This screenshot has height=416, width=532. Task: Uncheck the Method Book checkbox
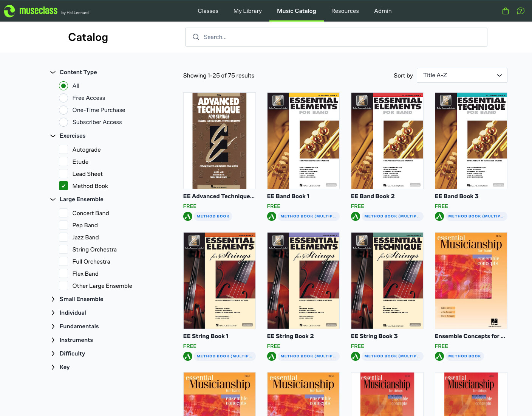[x=63, y=186]
